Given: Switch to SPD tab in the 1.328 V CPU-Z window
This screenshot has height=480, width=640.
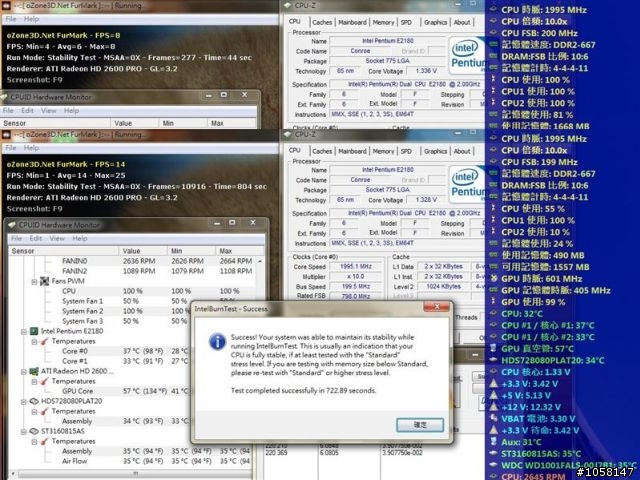Looking at the screenshot, I should [x=406, y=151].
